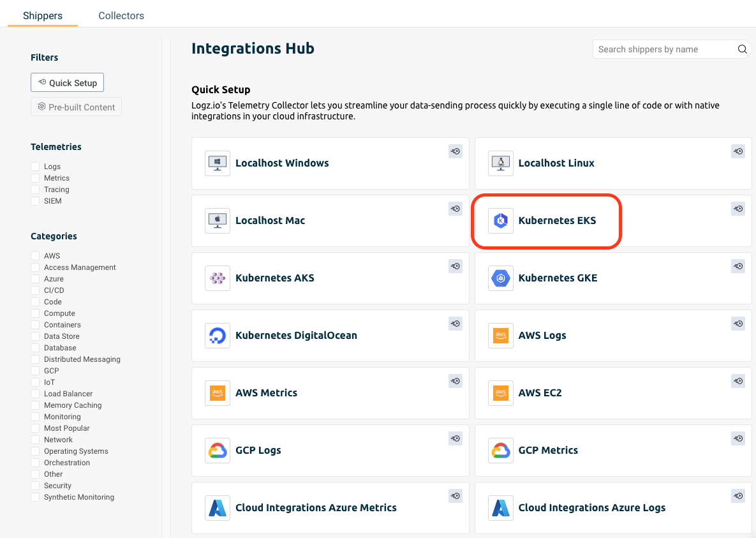Tick the Load Balancer category checkbox

[35, 394]
